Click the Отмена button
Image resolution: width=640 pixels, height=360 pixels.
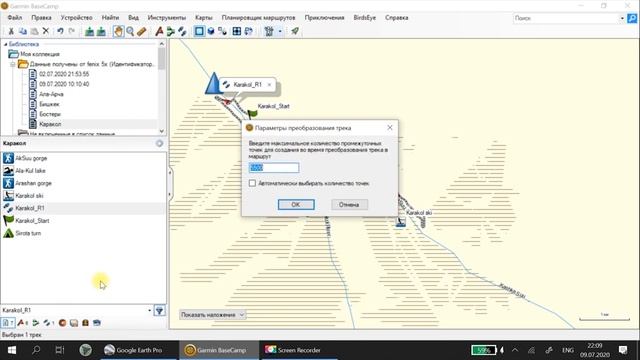349,204
